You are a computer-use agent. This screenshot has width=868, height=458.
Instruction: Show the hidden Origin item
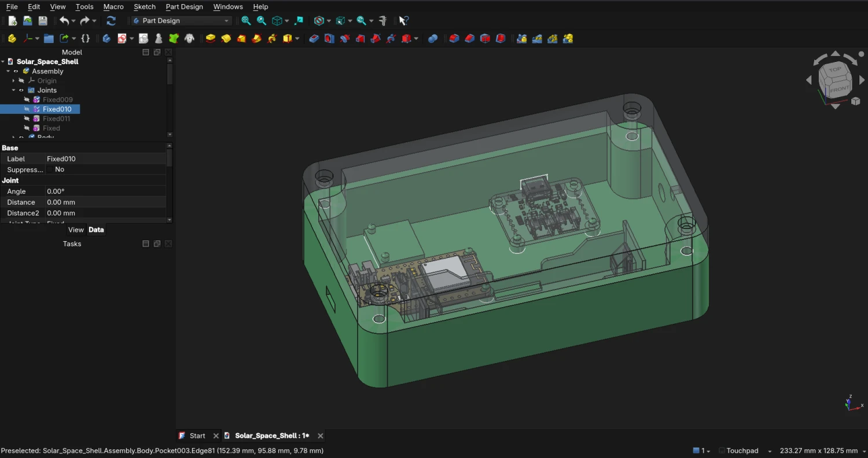coord(21,81)
